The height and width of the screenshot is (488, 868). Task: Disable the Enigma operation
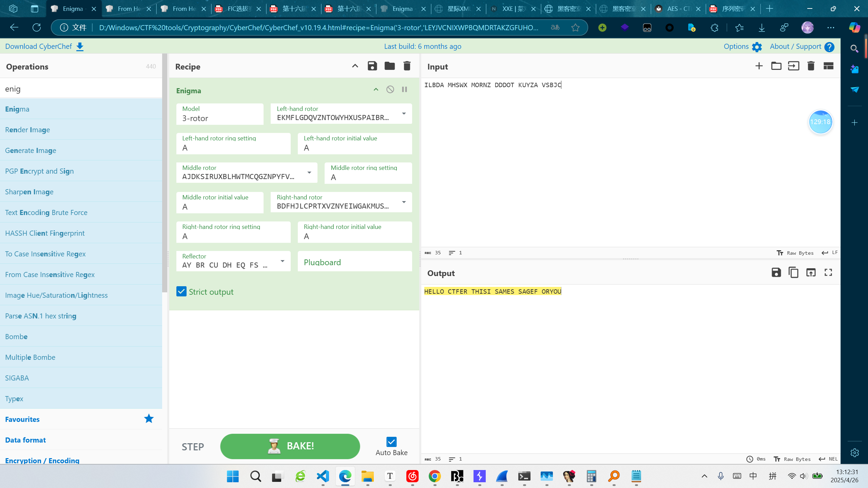(390, 90)
